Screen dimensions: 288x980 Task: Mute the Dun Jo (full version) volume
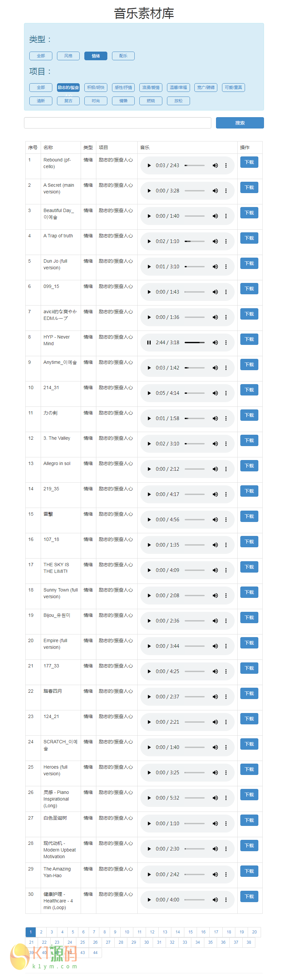[215, 267]
